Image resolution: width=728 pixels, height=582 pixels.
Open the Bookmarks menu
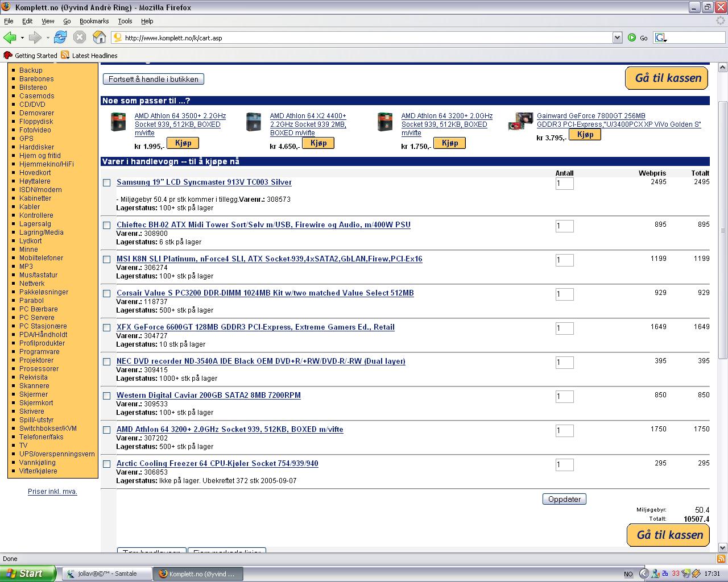tap(94, 21)
